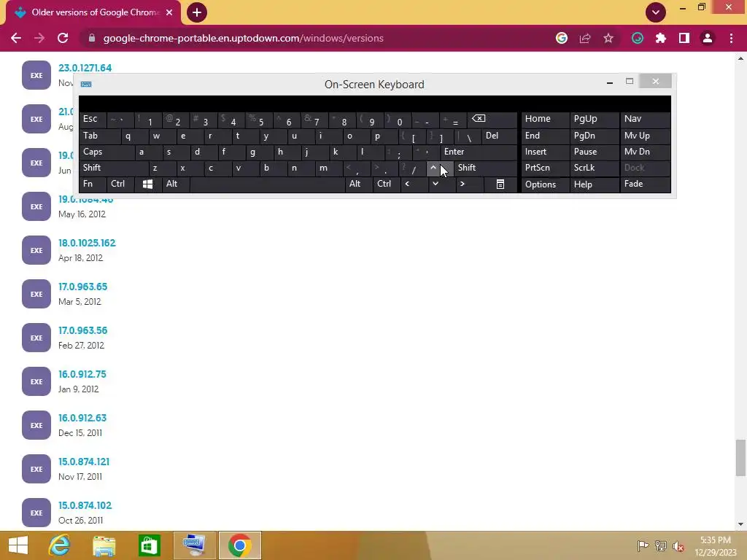
Task: Click the Mv Up key on the On-Screen Keyboard
Action: (x=645, y=136)
